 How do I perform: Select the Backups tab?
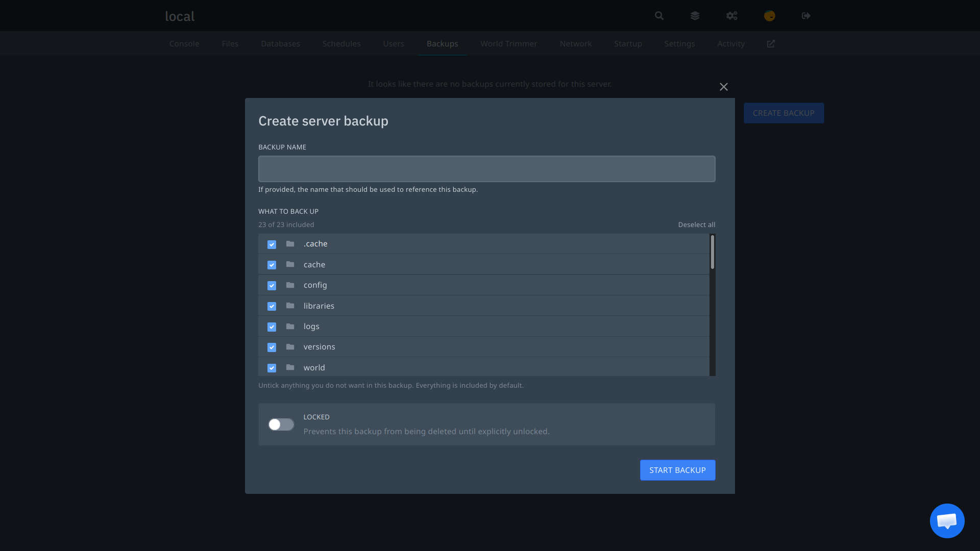pos(443,44)
